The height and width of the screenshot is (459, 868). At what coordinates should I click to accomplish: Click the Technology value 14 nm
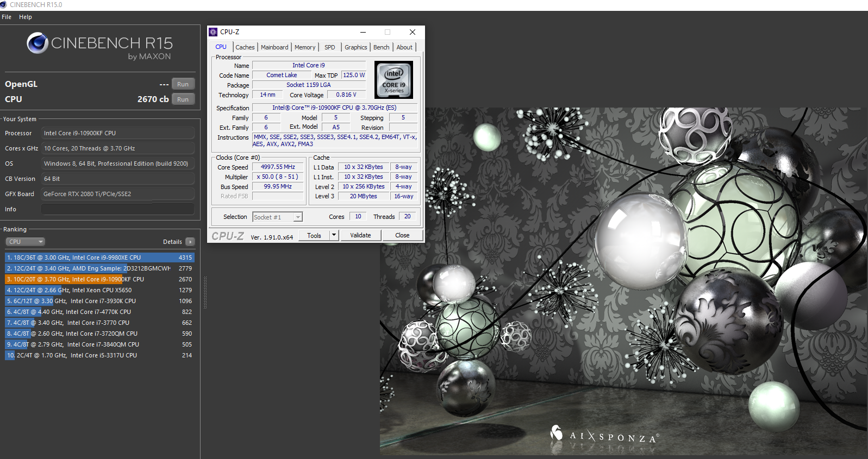click(x=267, y=95)
